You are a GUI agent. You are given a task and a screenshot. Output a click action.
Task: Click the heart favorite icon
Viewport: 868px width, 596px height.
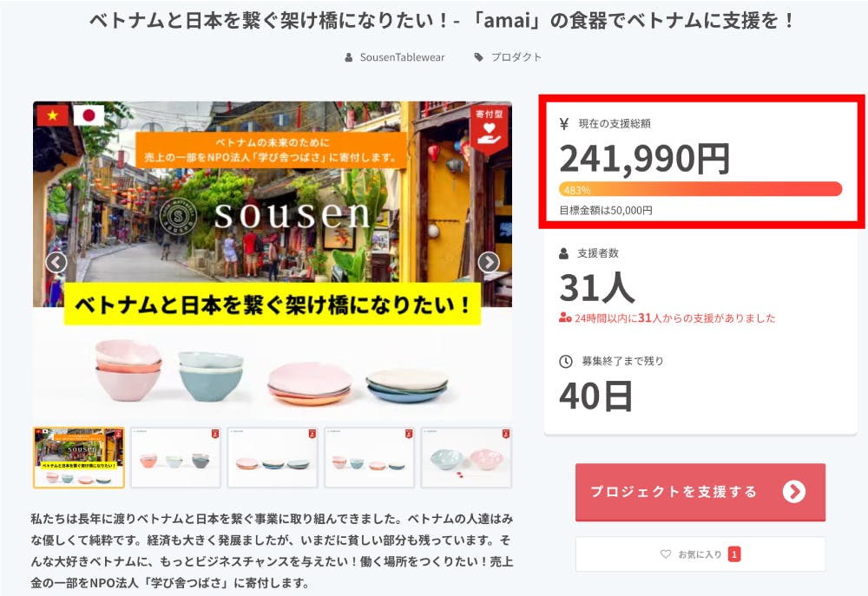click(666, 554)
